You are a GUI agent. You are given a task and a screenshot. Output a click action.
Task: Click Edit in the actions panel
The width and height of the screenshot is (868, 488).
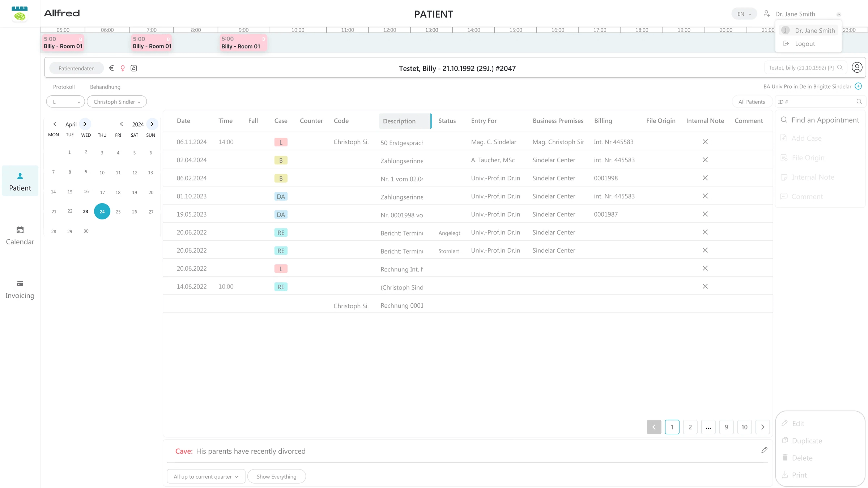[793, 423]
